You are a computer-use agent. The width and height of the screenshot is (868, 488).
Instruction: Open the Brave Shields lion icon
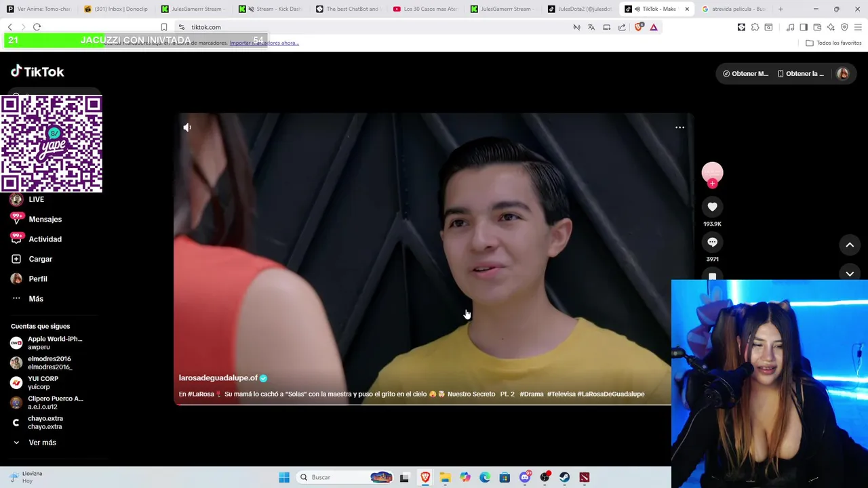[x=638, y=27]
